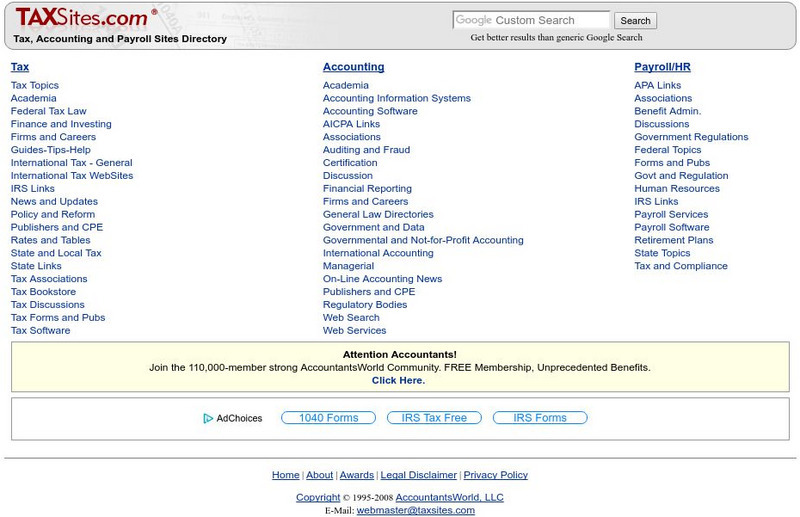The width and height of the screenshot is (800, 517).
Task: Open Accounting Information Systems link
Action: point(397,98)
